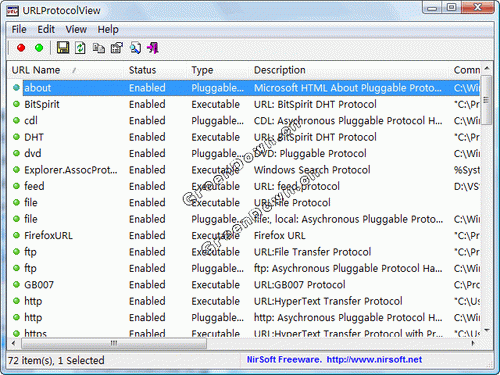
Task: Click 'Windows Search Protocol' description cell
Action: point(312,170)
